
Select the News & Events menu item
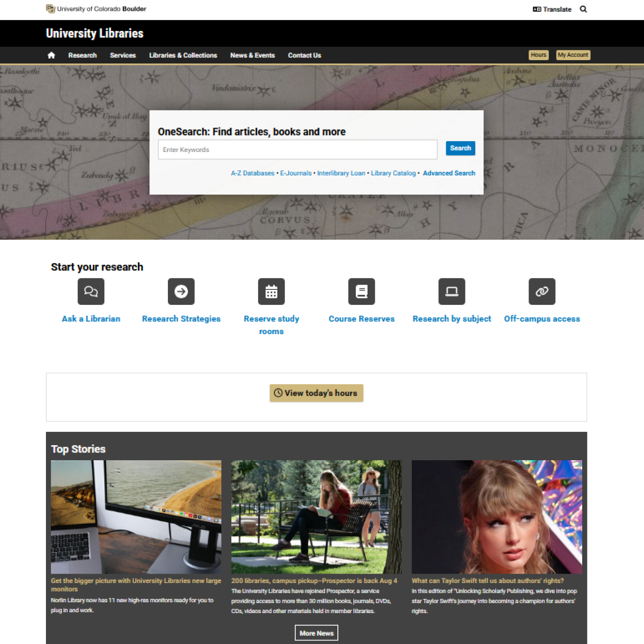click(x=252, y=55)
